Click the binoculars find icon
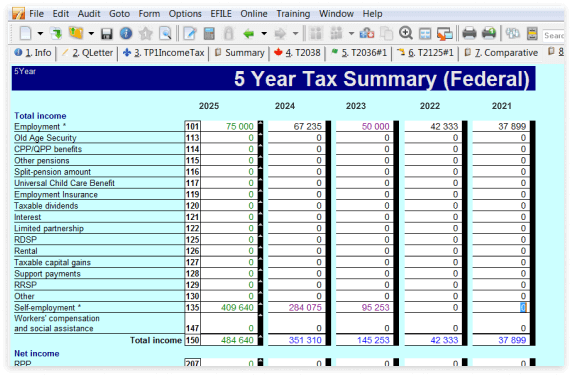Image resolution: width=572 pixels, height=376 pixels. pos(513,34)
